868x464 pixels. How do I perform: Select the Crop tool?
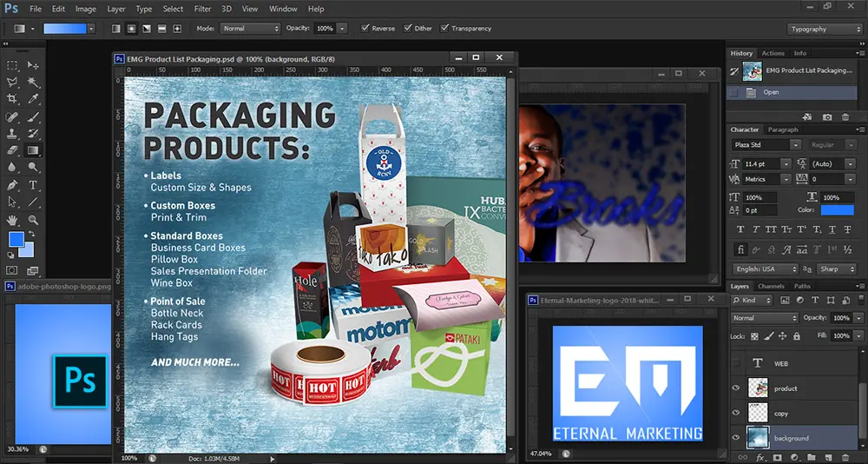click(12, 99)
